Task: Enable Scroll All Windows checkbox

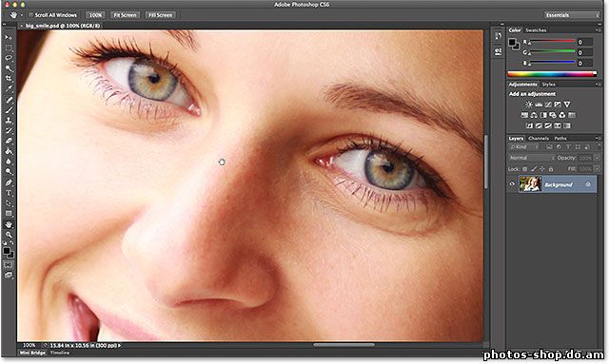Action: pos(30,15)
